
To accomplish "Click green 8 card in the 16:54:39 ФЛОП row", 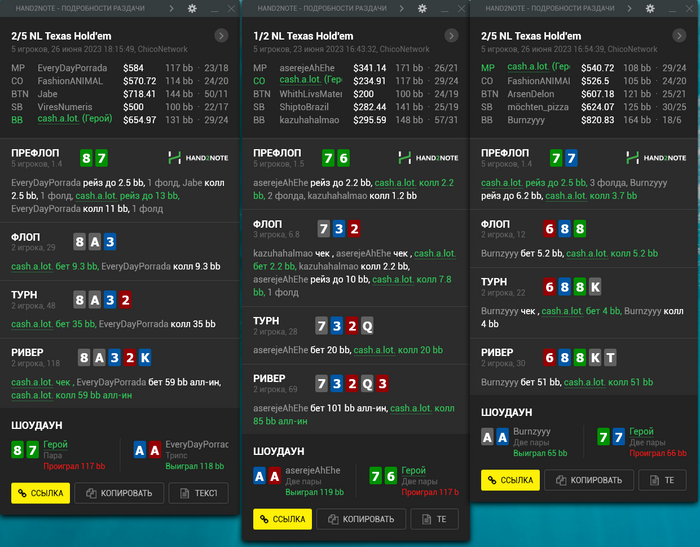I will coord(580,229).
